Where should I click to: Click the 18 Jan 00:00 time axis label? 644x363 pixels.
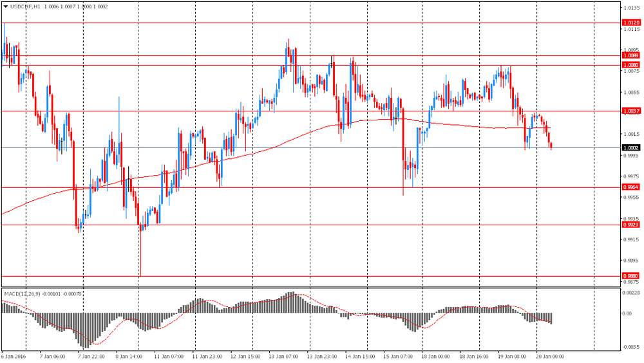[x=435, y=357]
